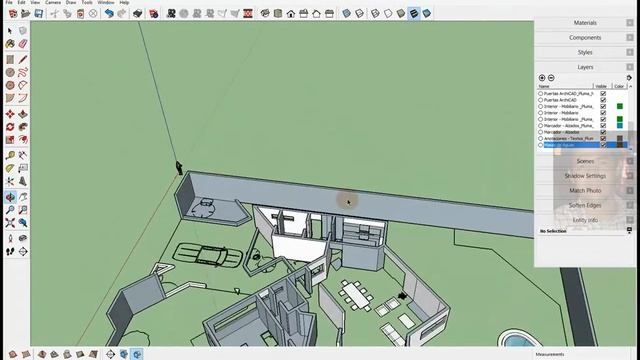Switch to Front view house icon
The height and width of the screenshot is (360, 640).
coord(291,13)
